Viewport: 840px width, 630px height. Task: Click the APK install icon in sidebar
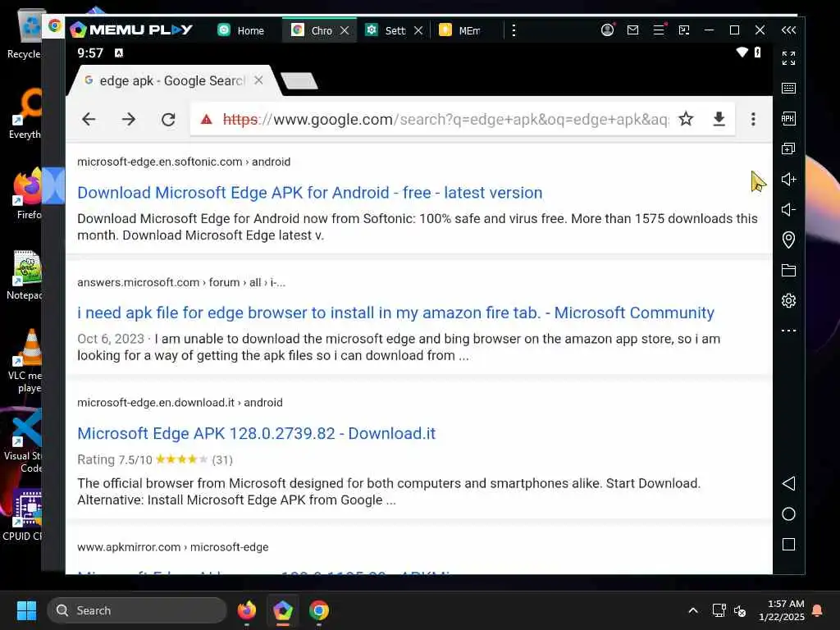point(788,118)
